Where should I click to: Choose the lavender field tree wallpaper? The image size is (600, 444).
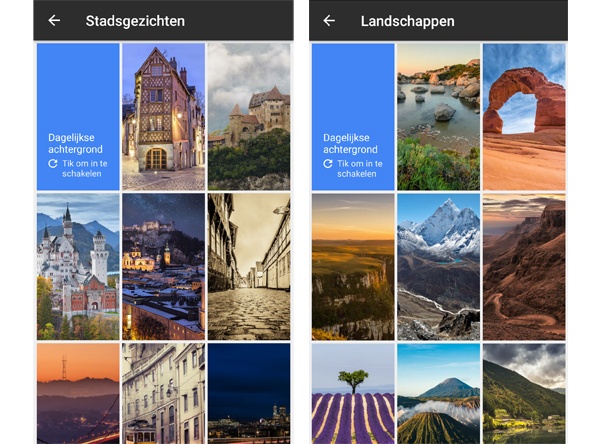click(x=353, y=393)
